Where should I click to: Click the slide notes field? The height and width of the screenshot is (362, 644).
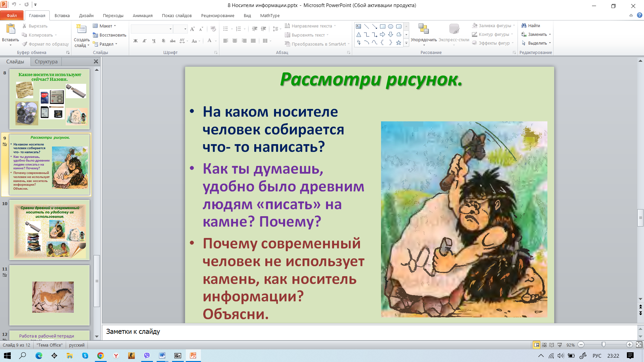coord(370,332)
